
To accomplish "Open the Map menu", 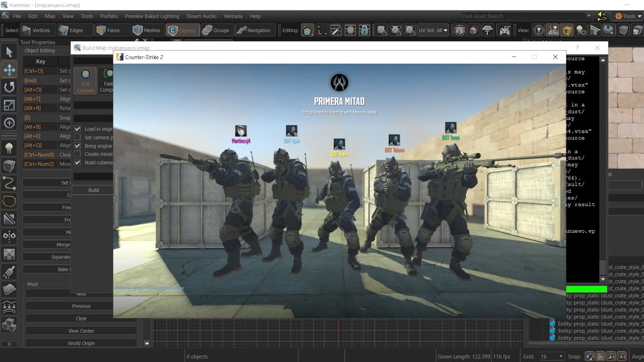I will [x=50, y=16].
